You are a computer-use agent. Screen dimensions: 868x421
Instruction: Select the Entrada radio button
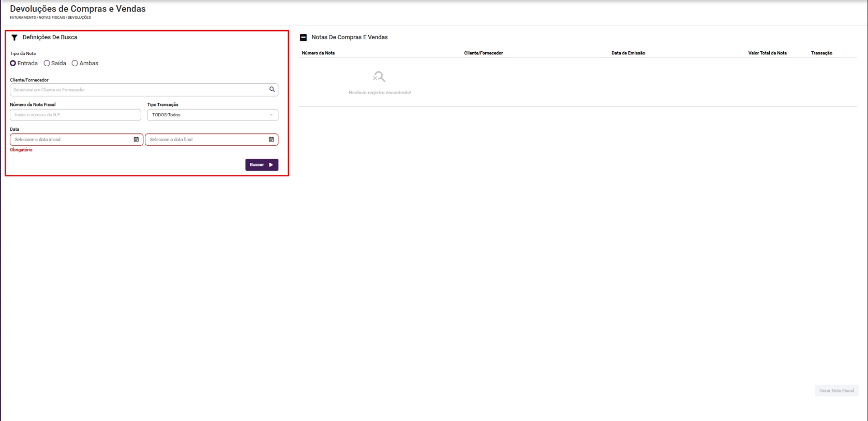point(13,63)
